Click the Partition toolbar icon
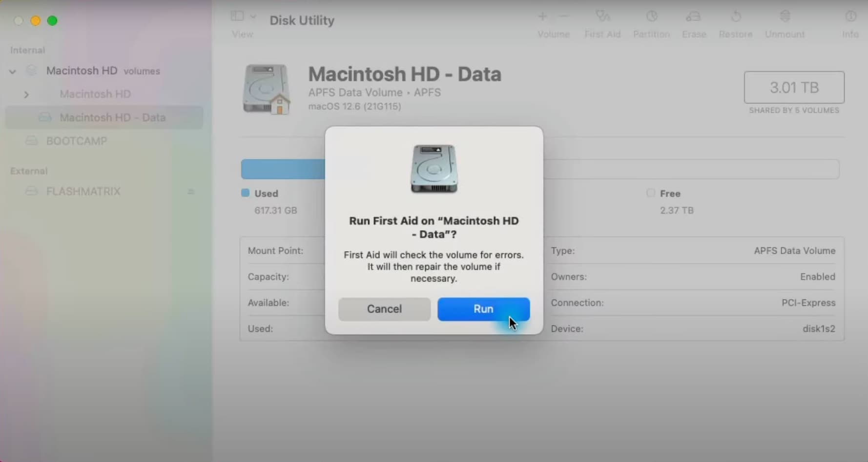Screen dimensions: 868x462 [651, 17]
